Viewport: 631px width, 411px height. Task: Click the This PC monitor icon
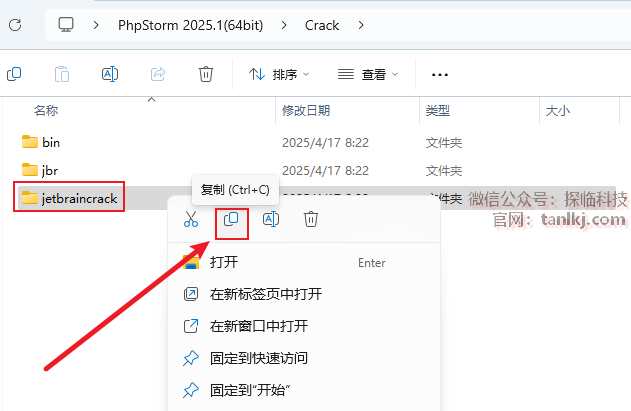[x=66, y=25]
